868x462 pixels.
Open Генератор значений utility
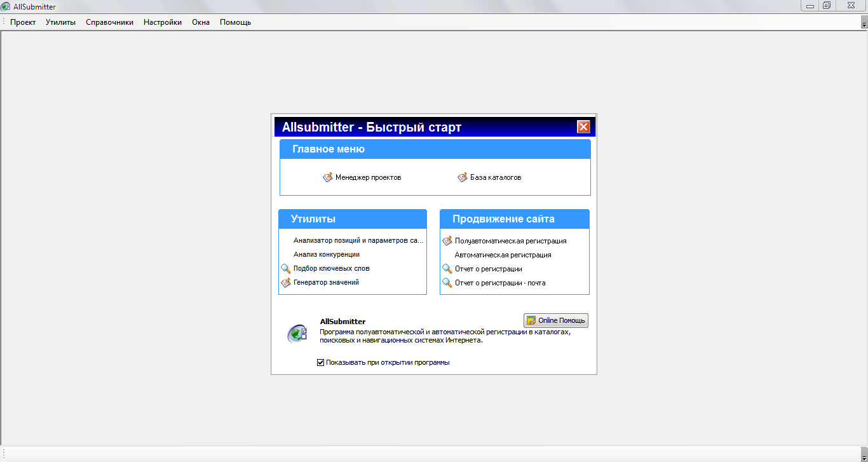[x=327, y=283]
